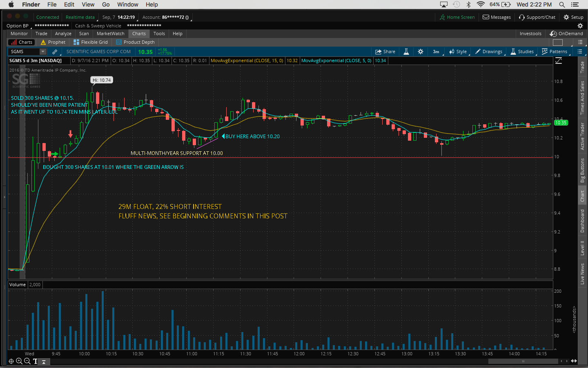Open the Big Buttons sidebar panel

(x=582, y=171)
